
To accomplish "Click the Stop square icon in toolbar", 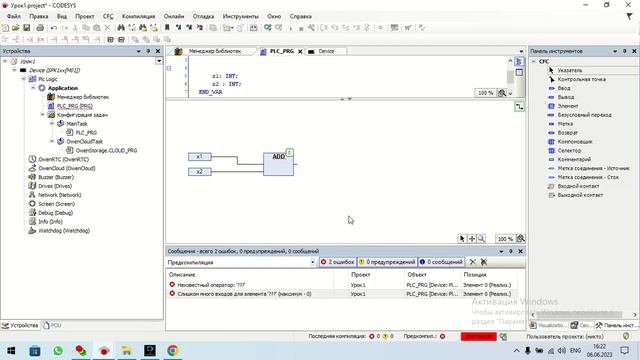I will pyautogui.click(x=301, y=28).
